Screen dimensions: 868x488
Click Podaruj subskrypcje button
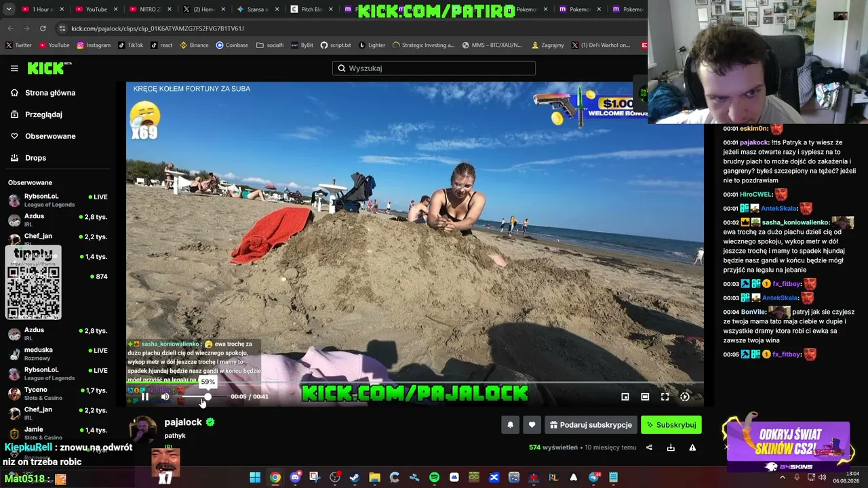coord(591,425)
